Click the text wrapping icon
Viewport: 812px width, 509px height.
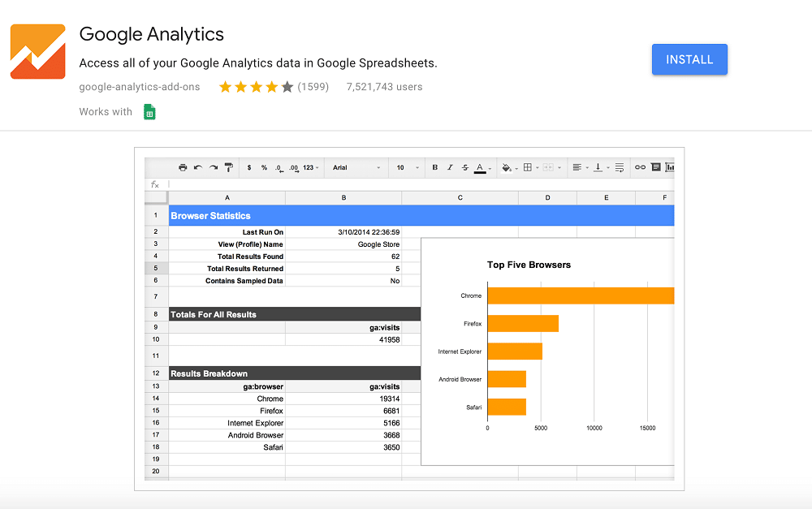tap(620, 167)
